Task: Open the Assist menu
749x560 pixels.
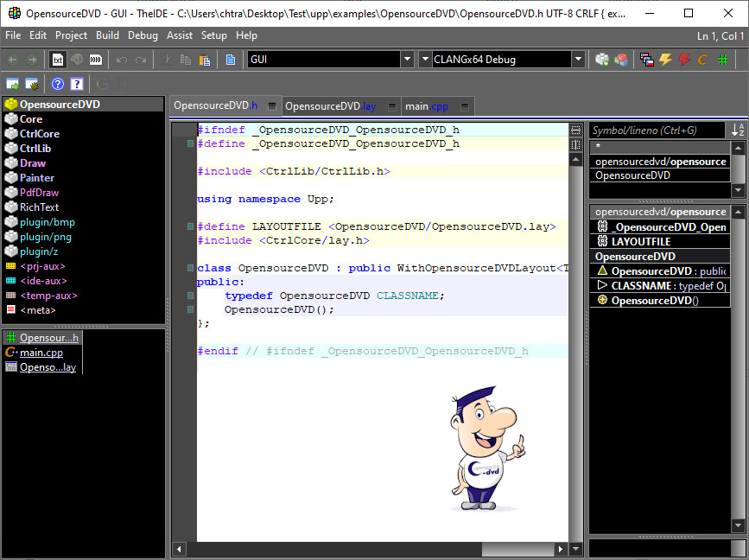Action: click(180, 35)
